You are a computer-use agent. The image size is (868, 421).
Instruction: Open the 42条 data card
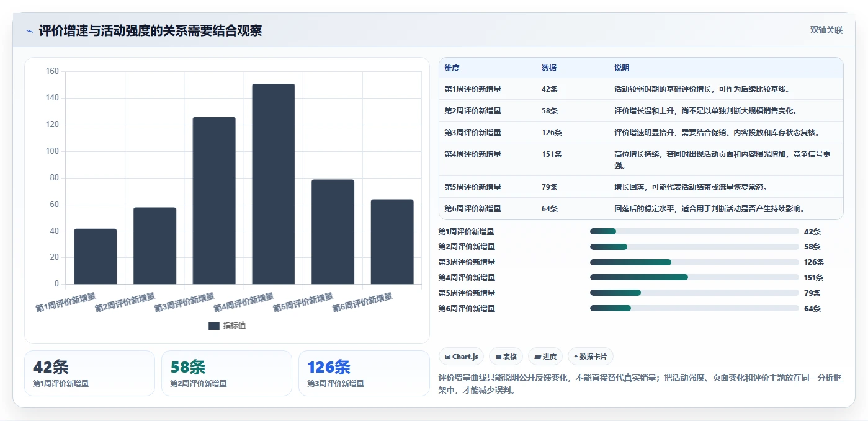(x=89, y=373)
